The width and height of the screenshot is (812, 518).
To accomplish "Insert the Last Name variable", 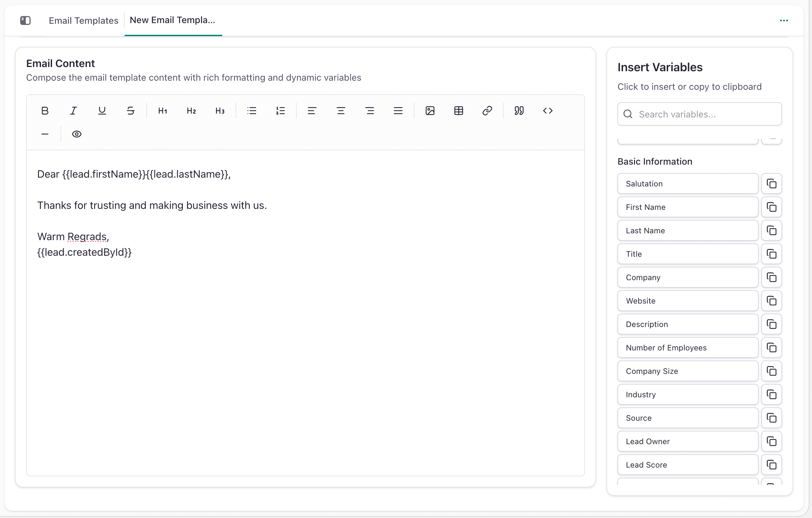I will (x=688, y=231).
